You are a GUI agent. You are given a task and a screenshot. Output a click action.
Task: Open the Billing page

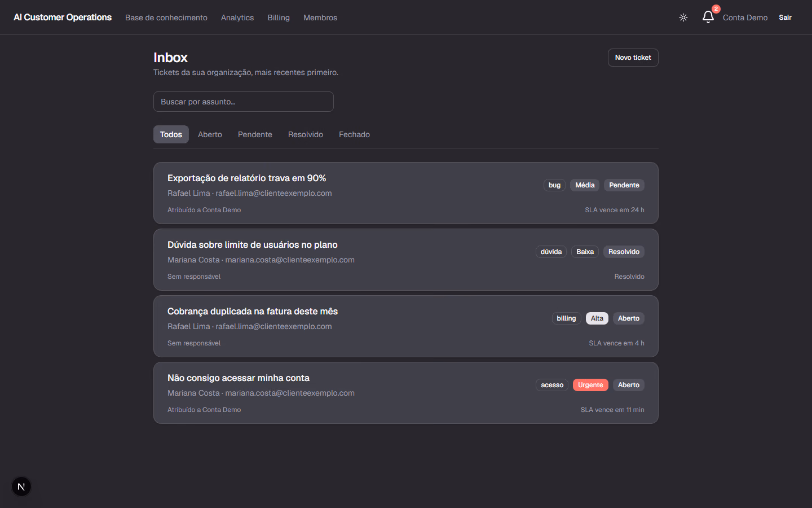tap(279, 17)
